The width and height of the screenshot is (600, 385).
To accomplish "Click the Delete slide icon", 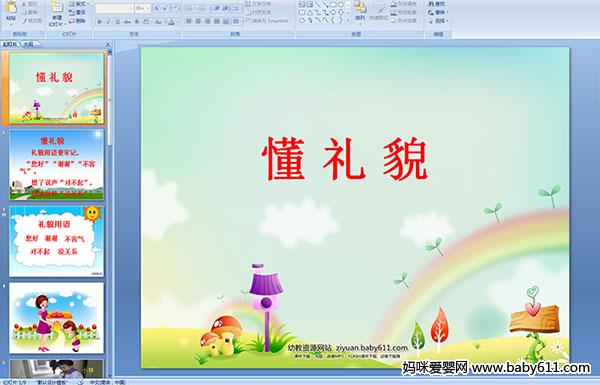I will [77, 21].
